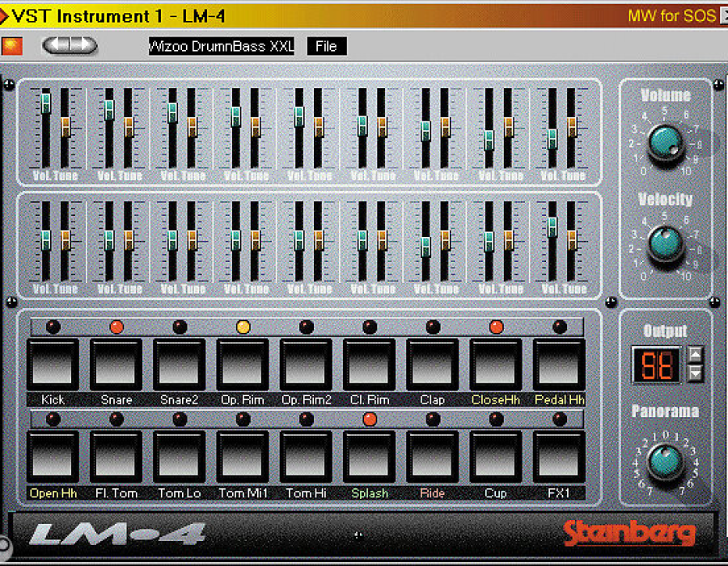This screenshot has height=566, width=728.
Task: Select the LED above FX1 pad
Action: [560, 420]
